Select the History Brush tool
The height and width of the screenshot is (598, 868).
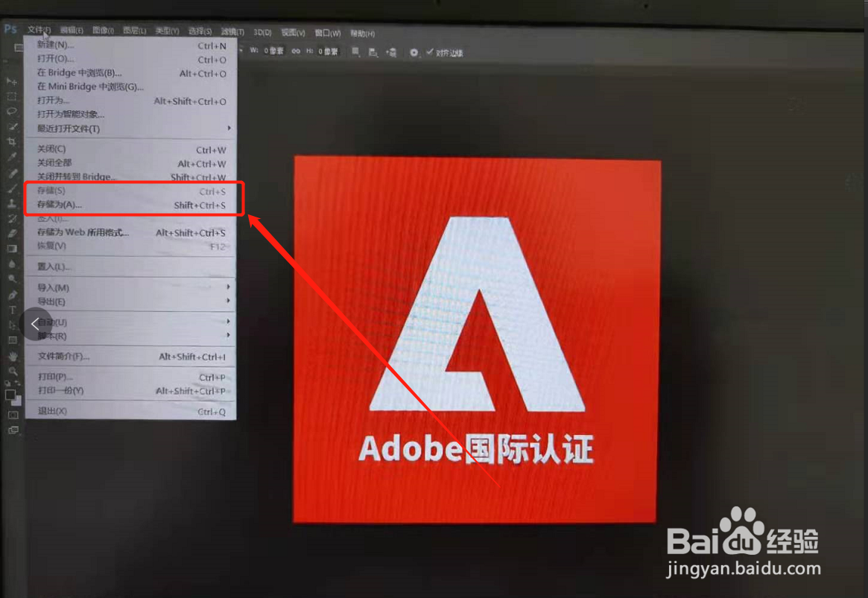[12, 218]
